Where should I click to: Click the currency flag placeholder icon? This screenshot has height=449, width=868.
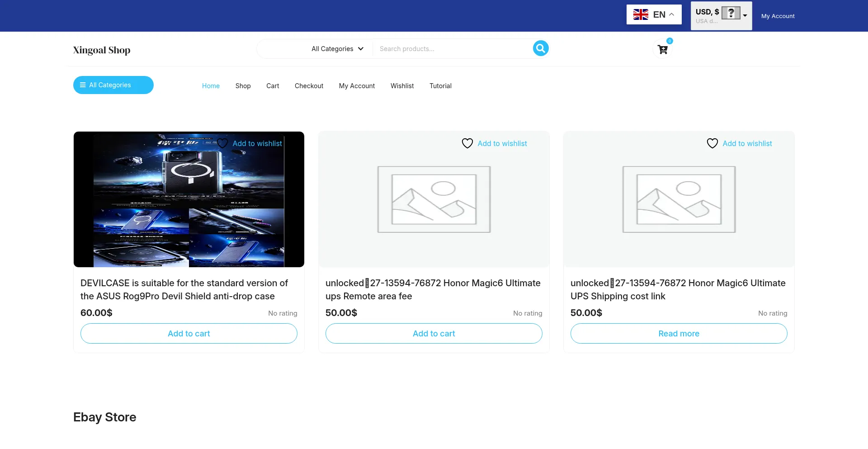pyautogui.click(x=731, y=13)
